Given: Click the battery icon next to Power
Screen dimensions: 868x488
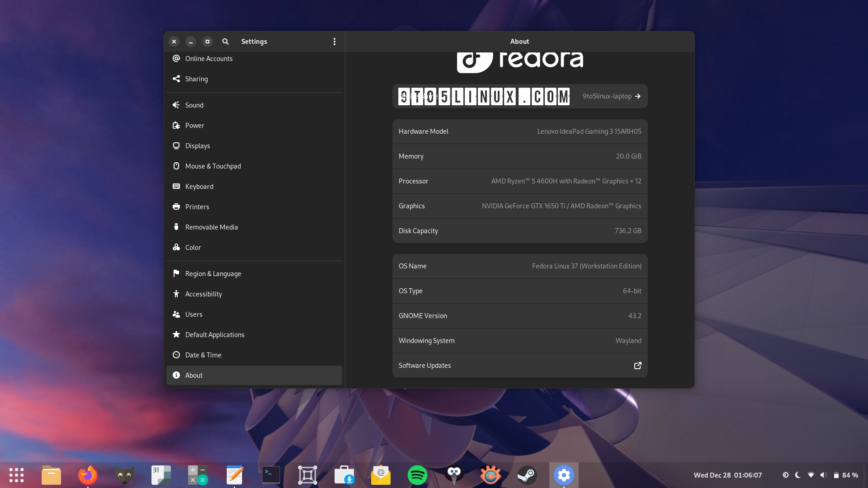Looking at the screenshot, I should click(176, 125).
